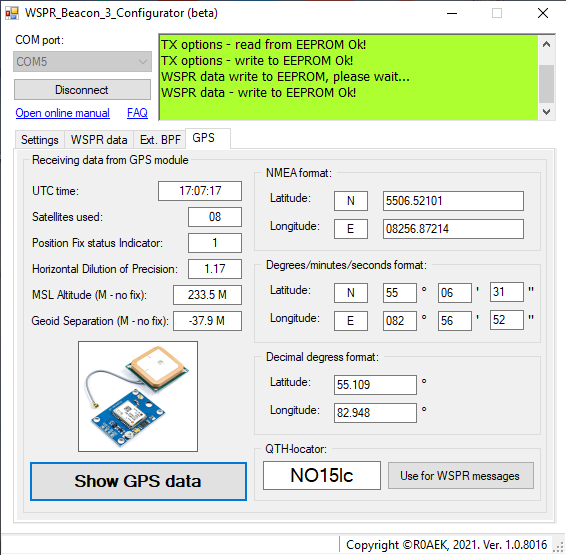Click Use for WSPR messages button
Viewport: 566px width, 555px height.
tap(461, 476)
